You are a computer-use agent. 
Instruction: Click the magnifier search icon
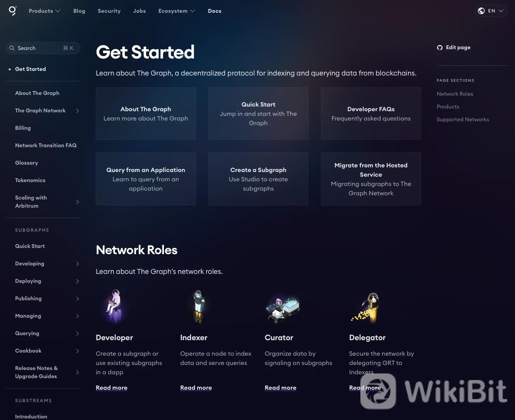[x=12, y=48]
